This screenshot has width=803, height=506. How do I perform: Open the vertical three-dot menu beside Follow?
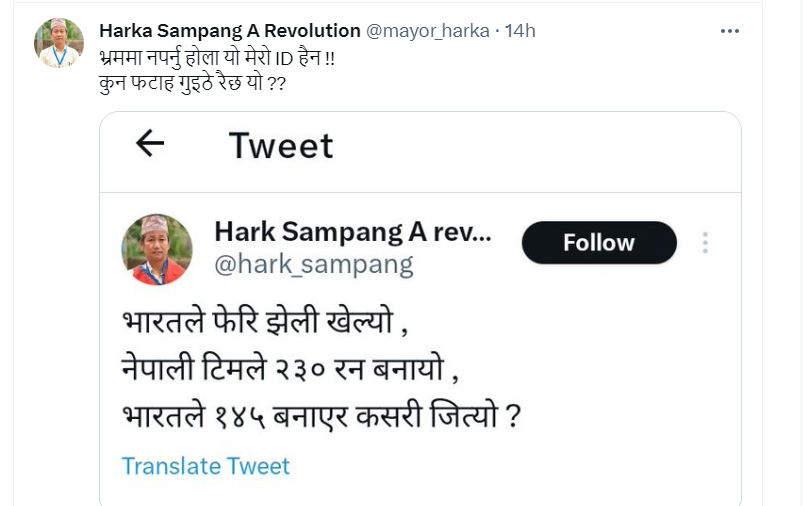(705, 243)
